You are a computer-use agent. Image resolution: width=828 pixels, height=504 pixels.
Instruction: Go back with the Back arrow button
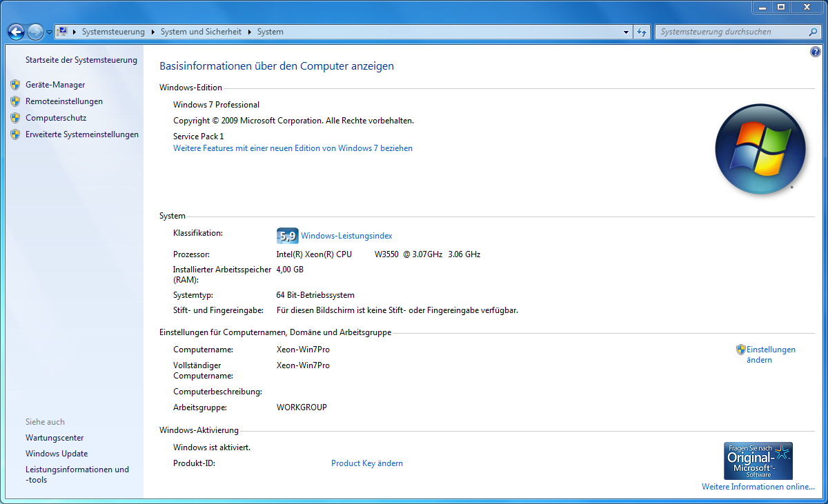pyautogui.click(x=16, y=32)
